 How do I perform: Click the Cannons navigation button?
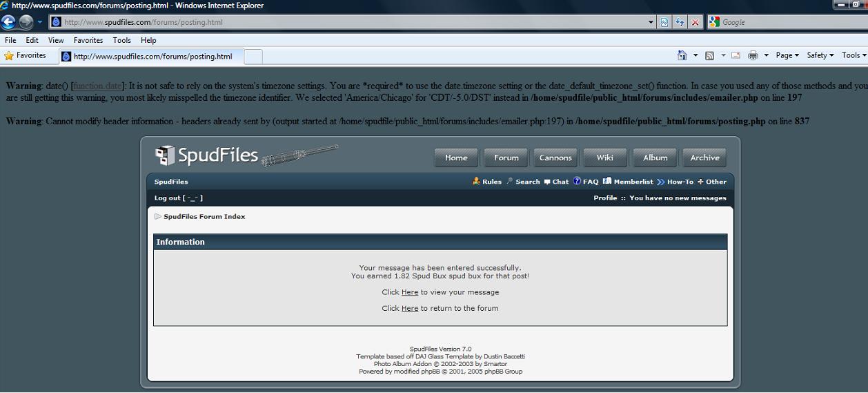555,157
